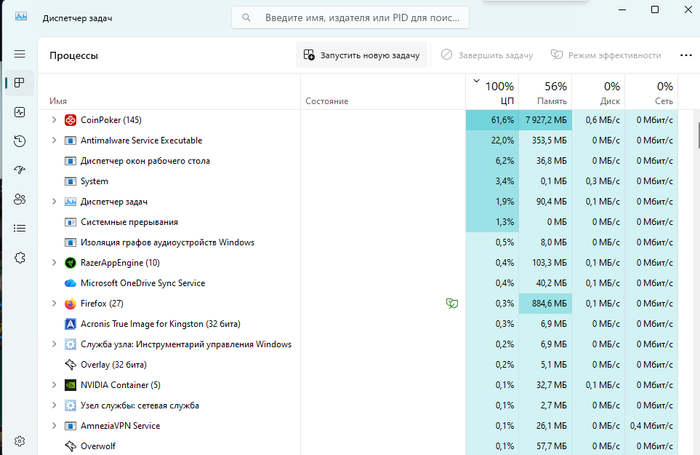Expand Antimalware Service Executable entry
700x455 pixels.
[54, 140]
